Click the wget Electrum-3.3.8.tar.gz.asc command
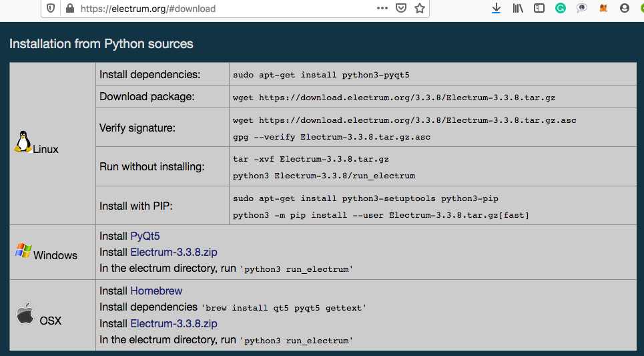 point(404,120)
